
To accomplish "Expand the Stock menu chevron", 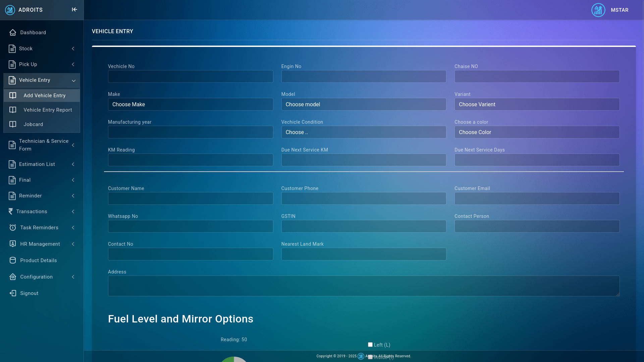I will (73, 49).
